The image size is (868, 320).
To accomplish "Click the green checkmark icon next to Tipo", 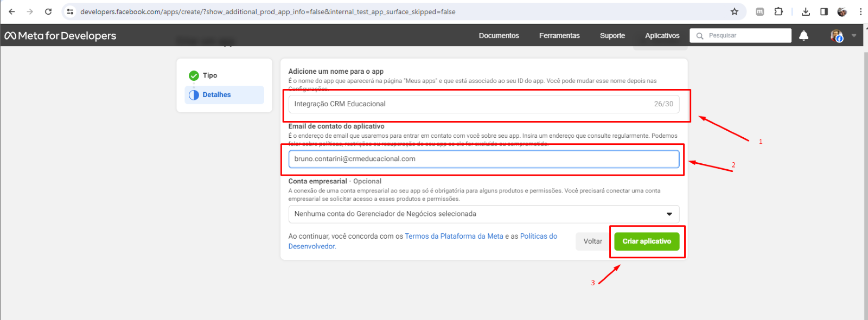I will click(x=194, y=75).
